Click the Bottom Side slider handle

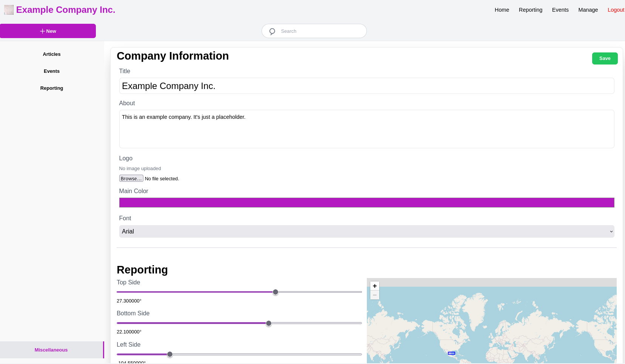[x=269, y=323]
